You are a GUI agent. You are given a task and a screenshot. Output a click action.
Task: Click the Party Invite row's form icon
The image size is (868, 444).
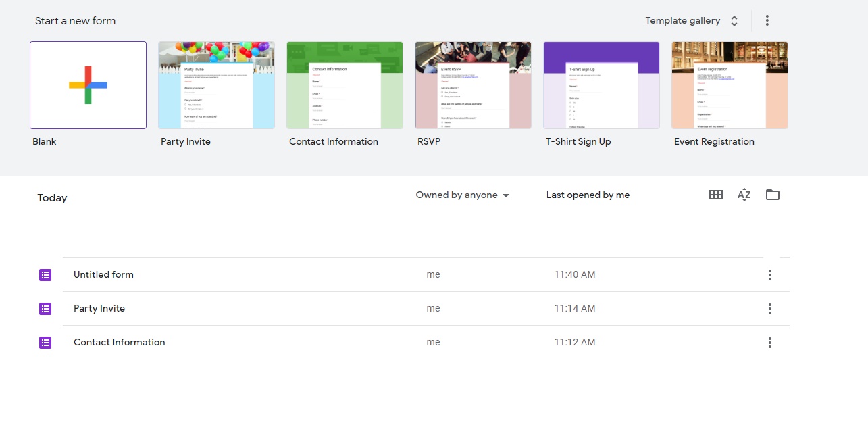tap(45, 309)
